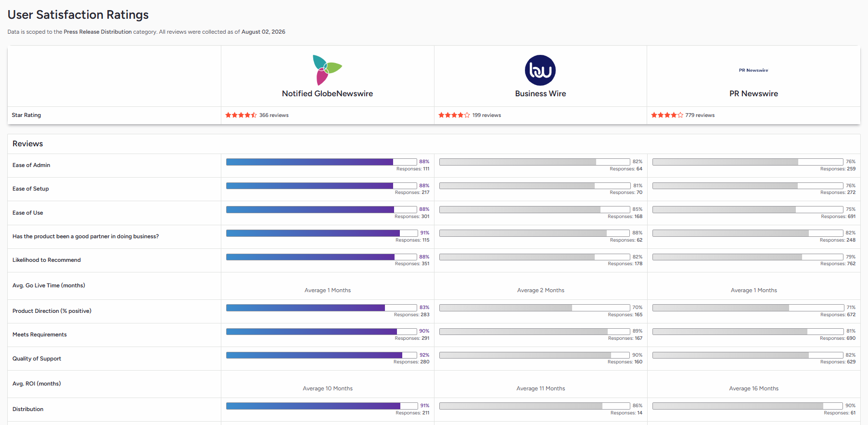Click the 70% Product Direction value
The width and height of the screenshot is (868, 425).
click(x=638, y=308)
